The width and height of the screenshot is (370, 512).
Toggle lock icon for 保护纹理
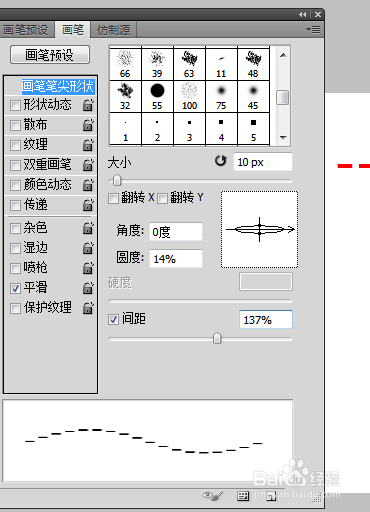tap(88, 308)
